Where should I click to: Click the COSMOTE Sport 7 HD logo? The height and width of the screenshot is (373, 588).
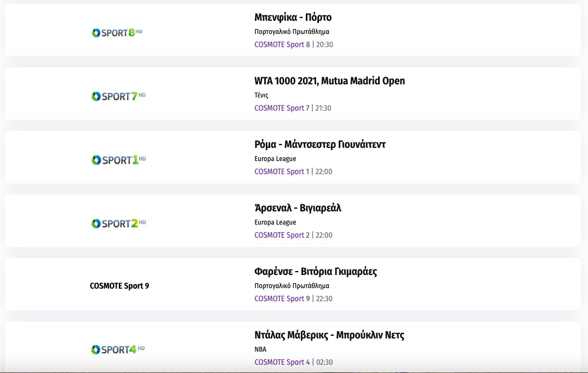click(118, 96)
